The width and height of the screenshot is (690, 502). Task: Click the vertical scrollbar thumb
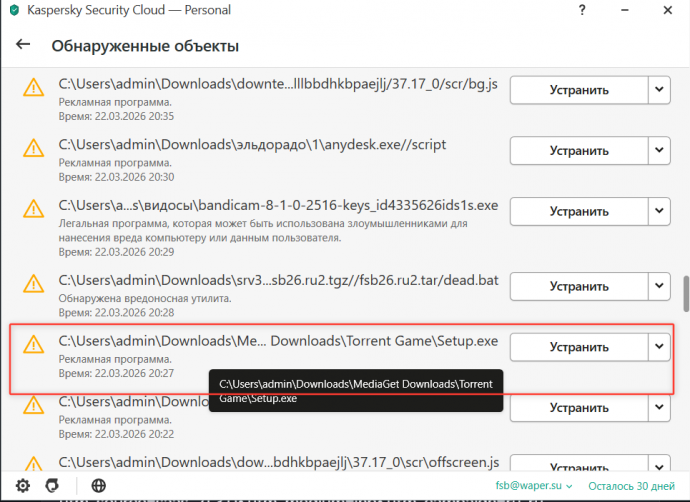[x=684, y=295]
